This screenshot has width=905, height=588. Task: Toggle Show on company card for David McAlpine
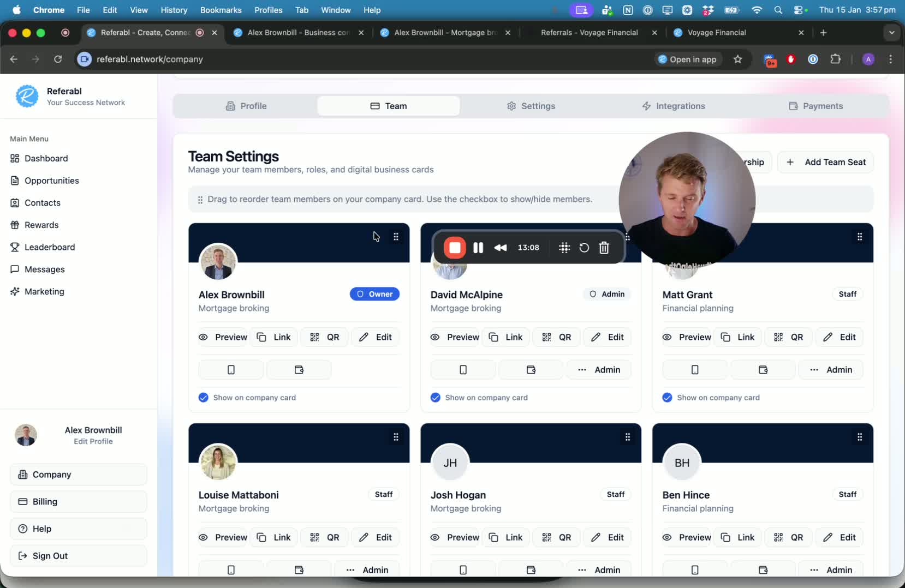pyautogui.click(x=436, y=398)
